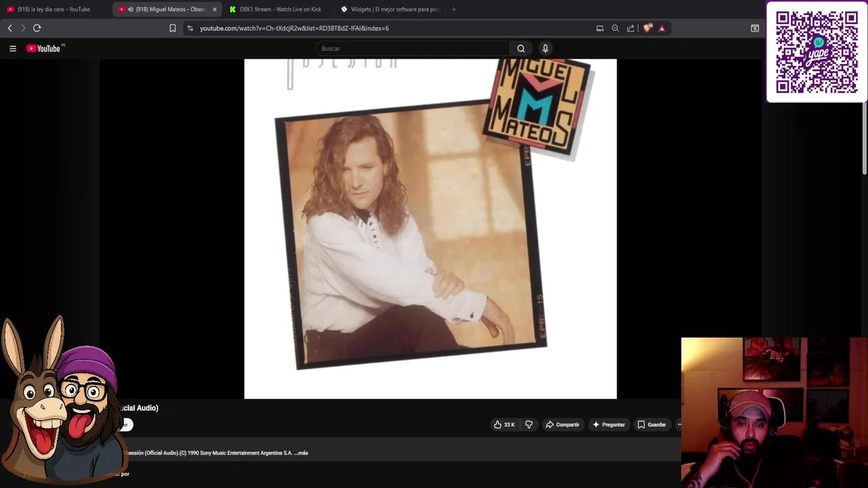Click the Miguel Mateos album art video
Viewport: 868px width, 488px height.
pos(430,228)
